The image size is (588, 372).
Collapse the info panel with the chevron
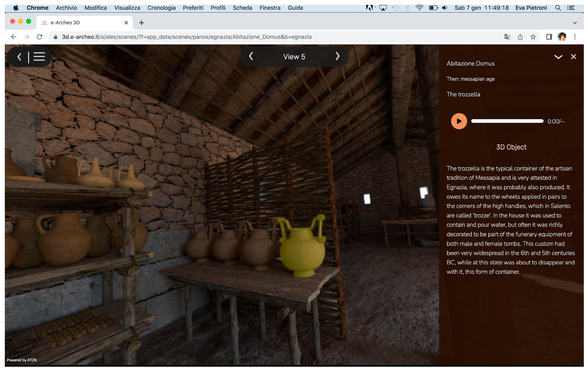point(558,57)
